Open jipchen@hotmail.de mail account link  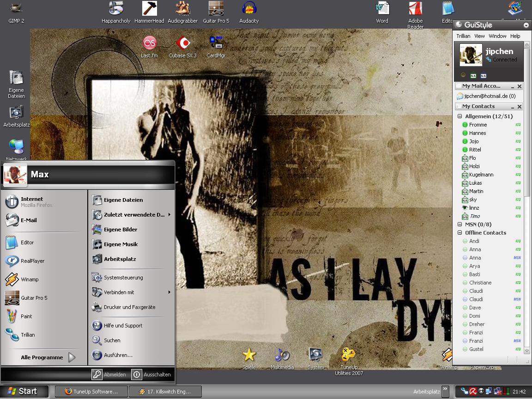(490, 96)
